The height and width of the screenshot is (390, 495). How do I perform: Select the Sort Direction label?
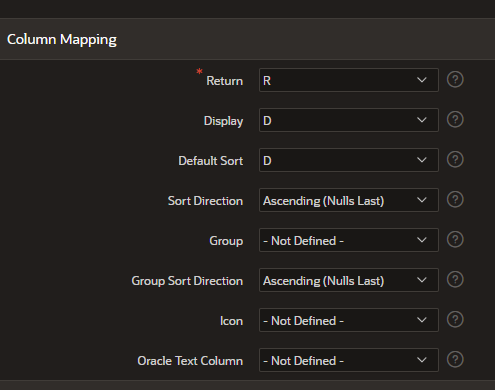coord(205,201)
